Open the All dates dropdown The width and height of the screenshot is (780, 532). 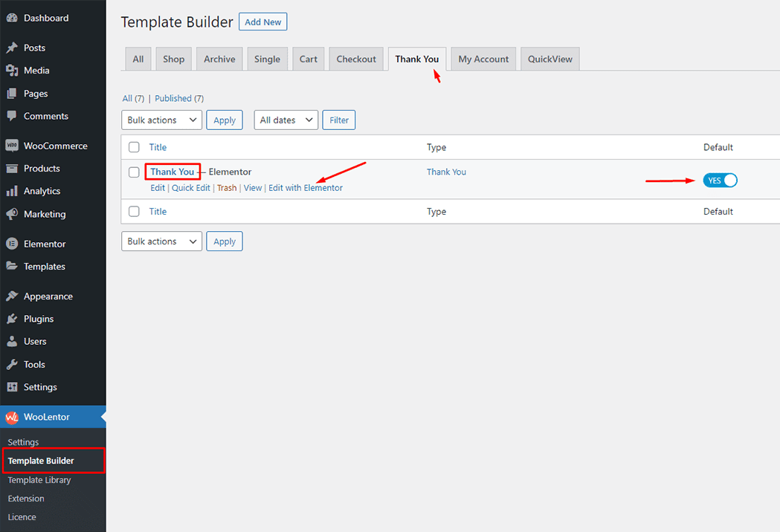tap(286, 120)
